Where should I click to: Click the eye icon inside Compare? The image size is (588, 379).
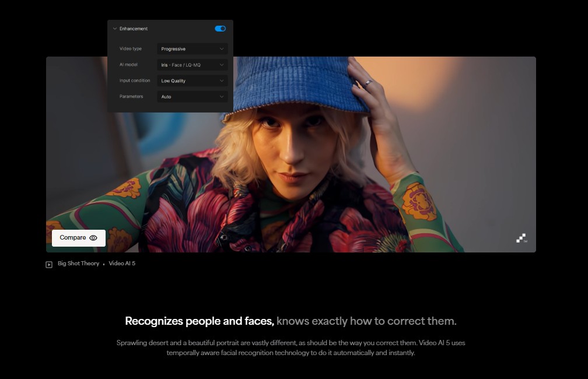point(93,238)
